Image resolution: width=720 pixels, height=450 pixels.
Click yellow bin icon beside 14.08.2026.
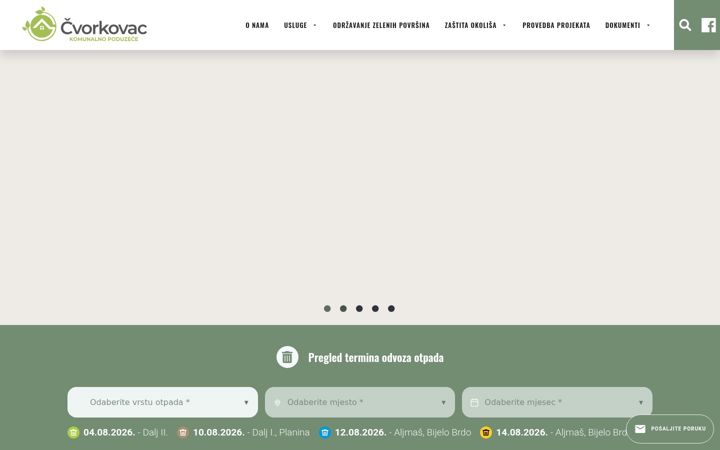[486, 432]
